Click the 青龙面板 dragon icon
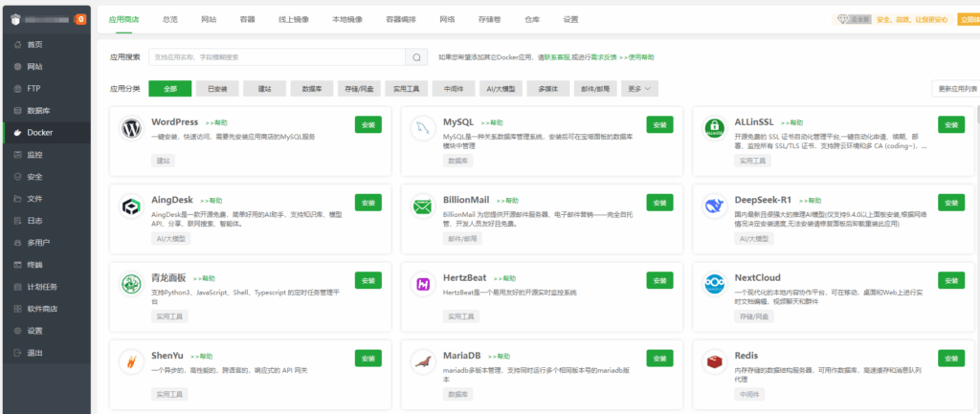Image resolution: width=980 pixels, height=414 pixels. (x=131, y=284)
